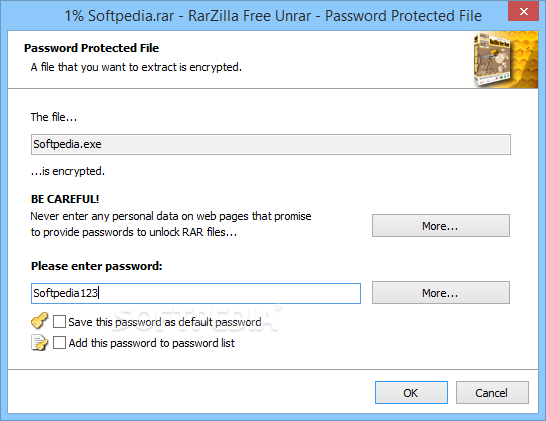This screenshot has height=421, width=546.
Task: Click the '...is encrypted.' text
Action: pyautogui.click(x=68, y=171)
